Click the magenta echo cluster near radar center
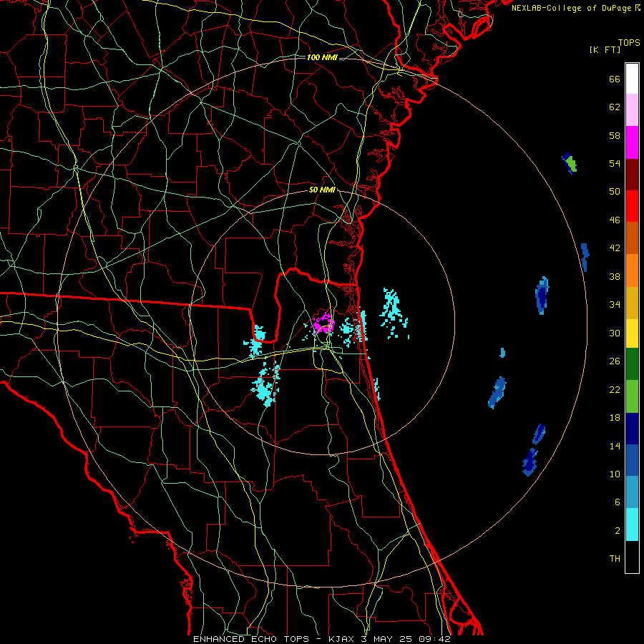This screenshot has width=644, height=644. click(x=323, y=323)
